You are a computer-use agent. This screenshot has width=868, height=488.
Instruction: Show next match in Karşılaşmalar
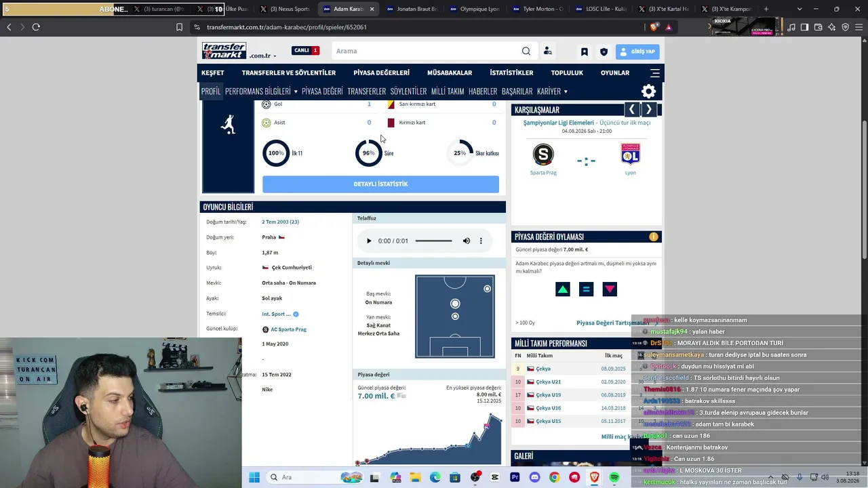pos(649,109)
